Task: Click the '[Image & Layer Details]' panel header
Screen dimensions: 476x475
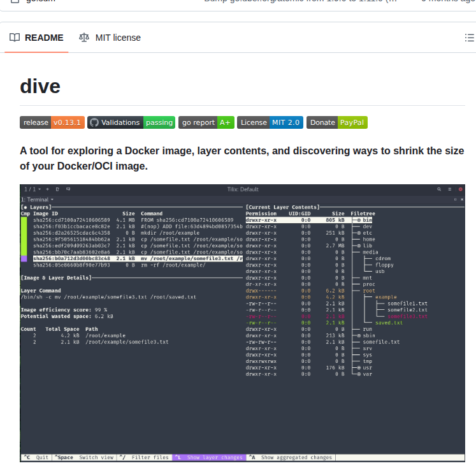Action: [x=56, y=277]
